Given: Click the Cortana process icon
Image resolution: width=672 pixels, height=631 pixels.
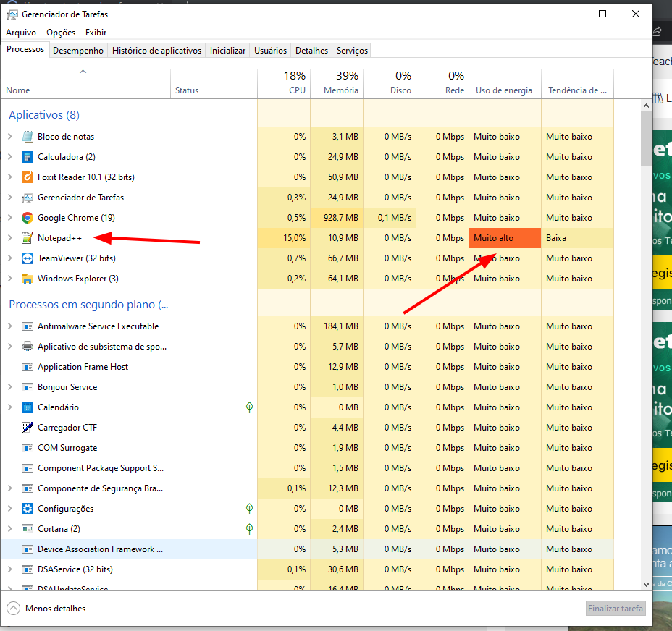Looking at the screenshot, I should [28, 529].
